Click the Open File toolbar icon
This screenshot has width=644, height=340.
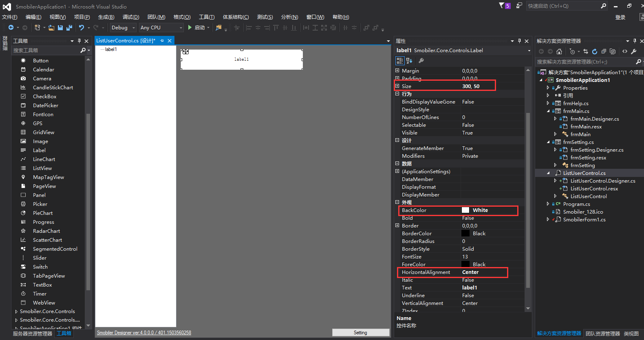pyautogui.click(x=51, y=28)
